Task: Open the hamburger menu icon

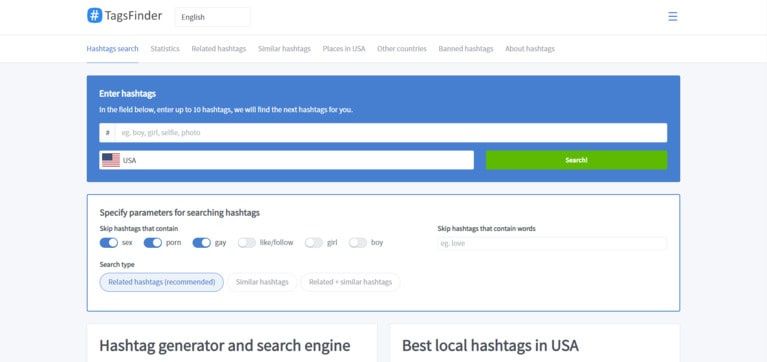Action: (673, 17)
